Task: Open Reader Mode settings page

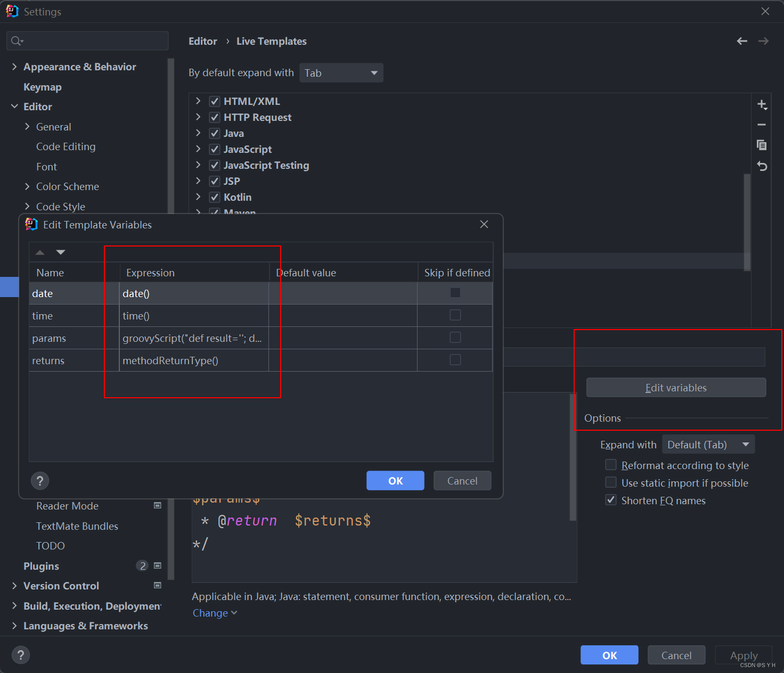Action: (x=67, y=506)
